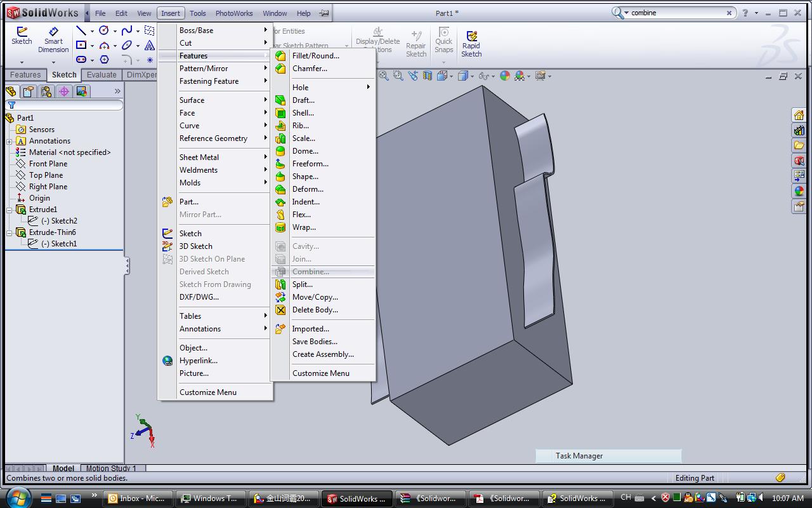Select the Circle sketch tool
Viewport: 812px width, 508px height.
pos(104,30)
